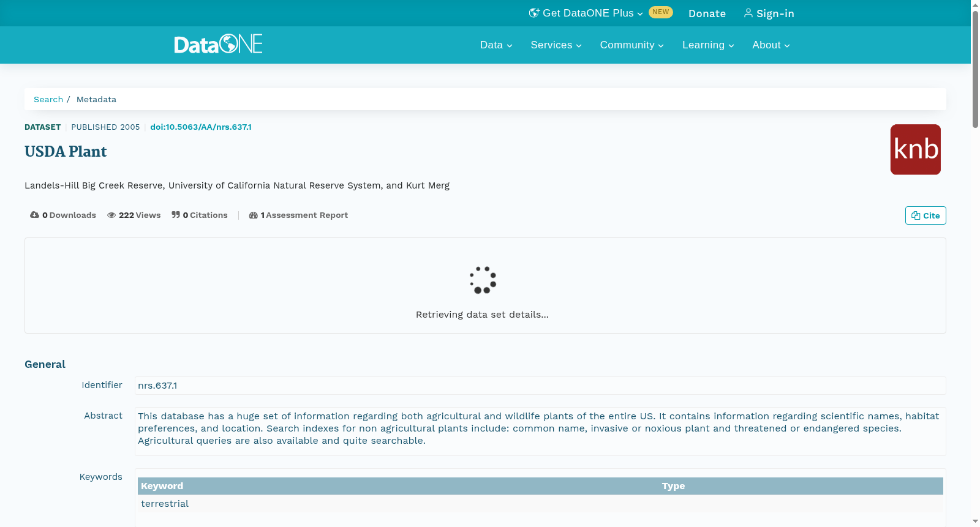The height and width of the screenshot is (527, 980).
Task: Click the globe icon beside Get DataONE Plus
Action: click(x=534, y=13)
